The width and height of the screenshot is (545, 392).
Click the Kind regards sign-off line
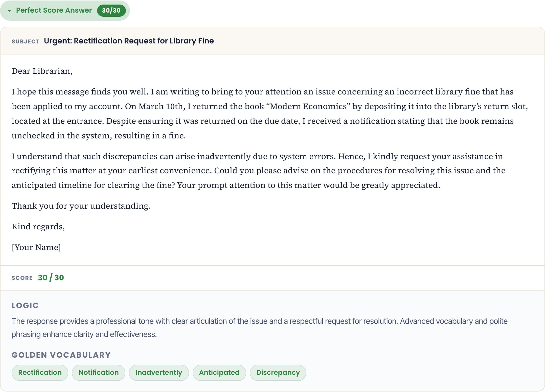click(38, 227)
